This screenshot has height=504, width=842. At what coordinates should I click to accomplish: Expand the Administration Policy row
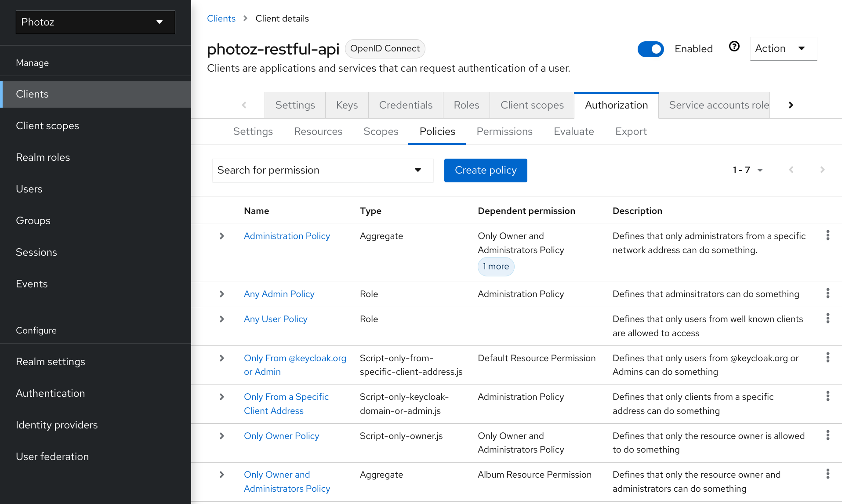click(222, 236)
